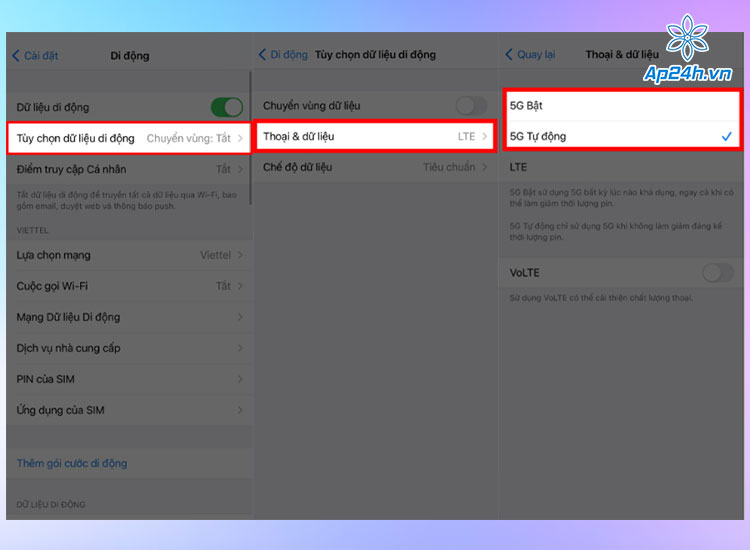Open Ứng dụng của SIM

pyautogui.click(x=129, y=410)
